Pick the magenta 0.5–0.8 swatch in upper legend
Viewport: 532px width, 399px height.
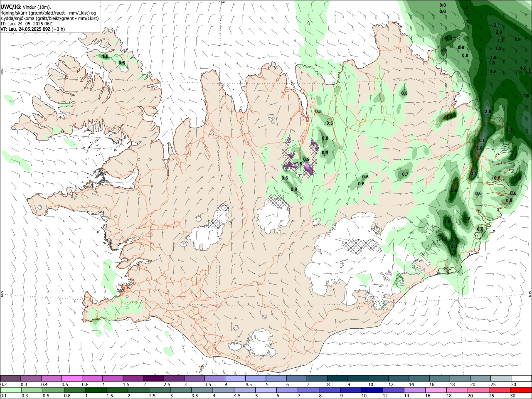[x=72, y=379]
